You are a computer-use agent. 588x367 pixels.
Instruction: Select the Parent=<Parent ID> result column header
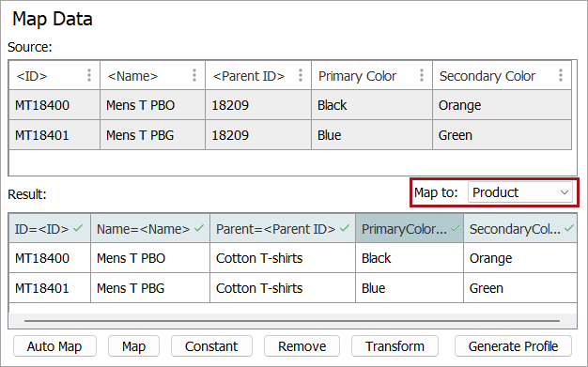[x=283, y=228]
